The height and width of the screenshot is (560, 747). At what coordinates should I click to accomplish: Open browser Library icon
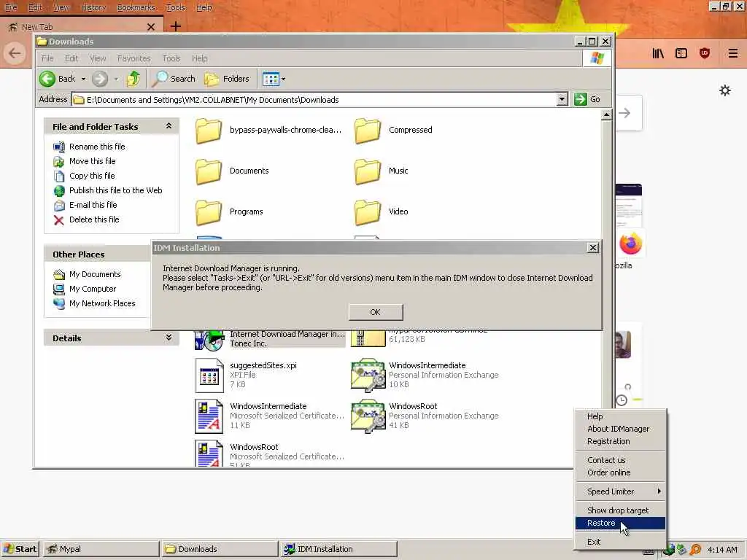[x=658, y=53]
